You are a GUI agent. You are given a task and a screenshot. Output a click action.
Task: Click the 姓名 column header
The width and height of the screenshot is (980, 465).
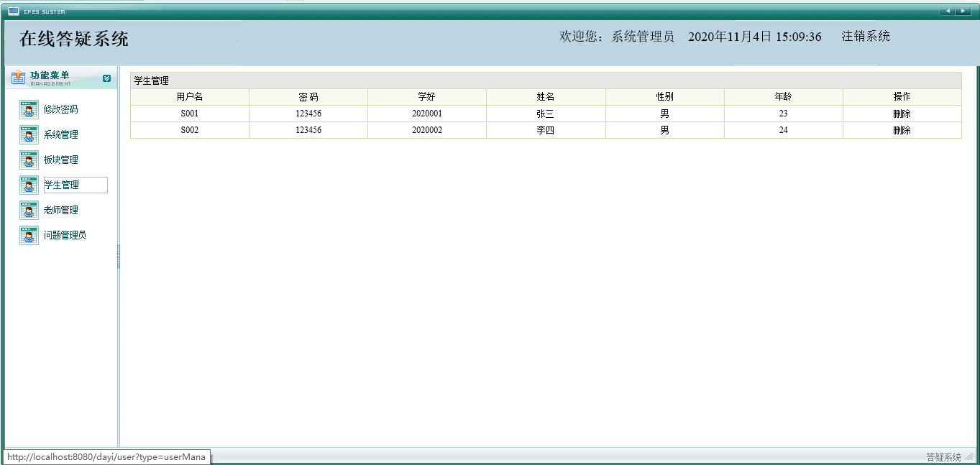point(546,97)
